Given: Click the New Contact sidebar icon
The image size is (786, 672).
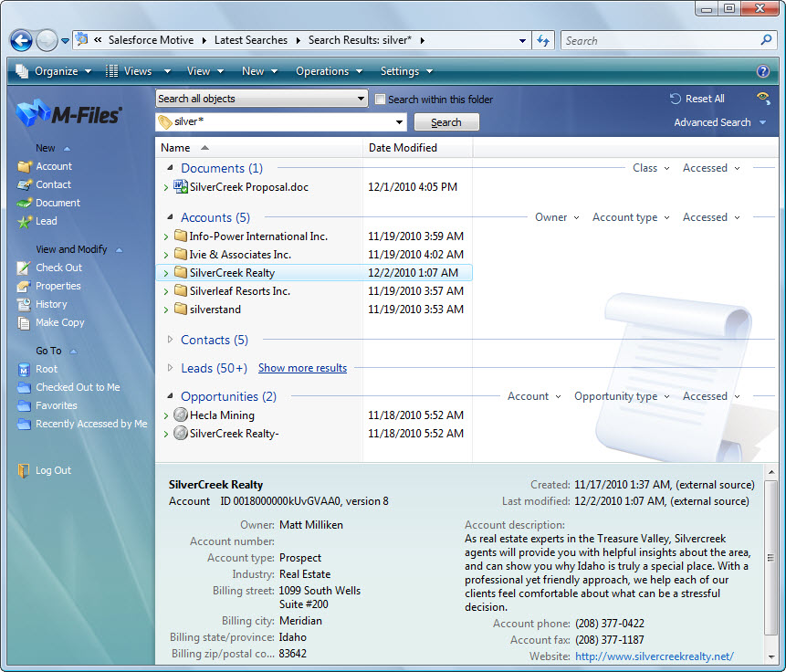Looking at the screenshot, I should click(24, 184).
